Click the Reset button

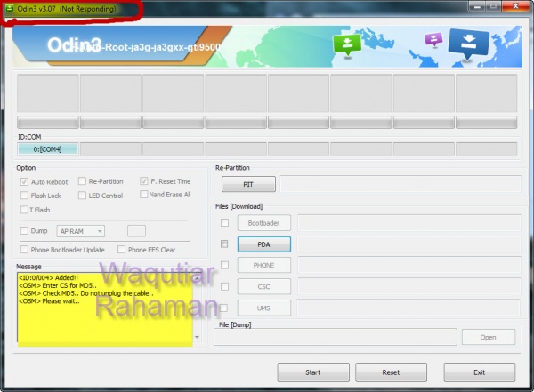(x=391, y=372)
